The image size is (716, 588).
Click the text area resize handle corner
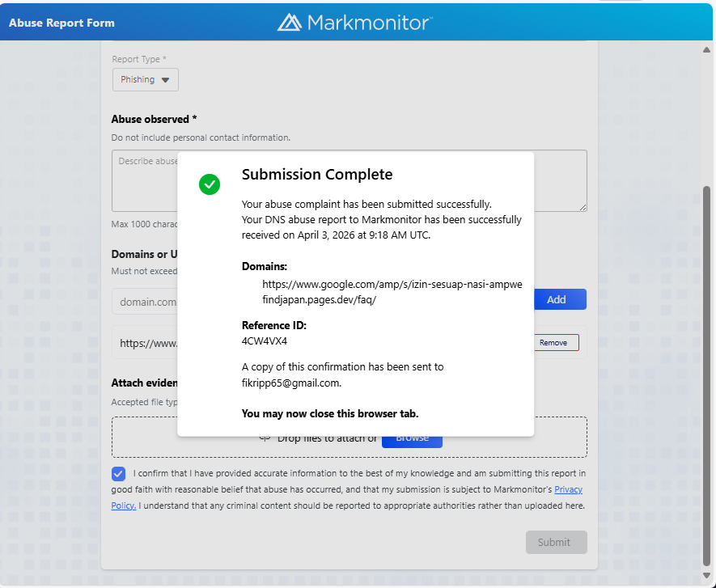(583, 208)
